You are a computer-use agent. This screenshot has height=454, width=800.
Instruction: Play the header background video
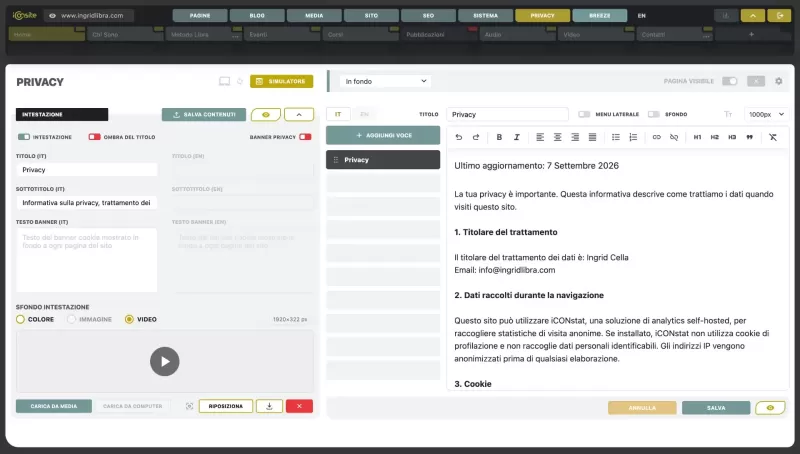(x=165, y=361)
